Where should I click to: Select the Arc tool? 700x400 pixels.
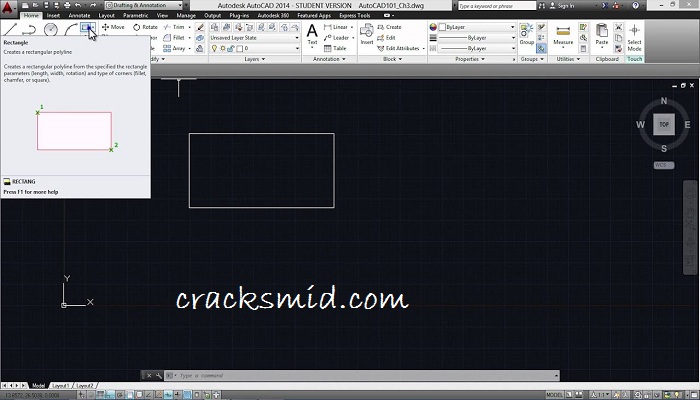(x=71, y=29)
